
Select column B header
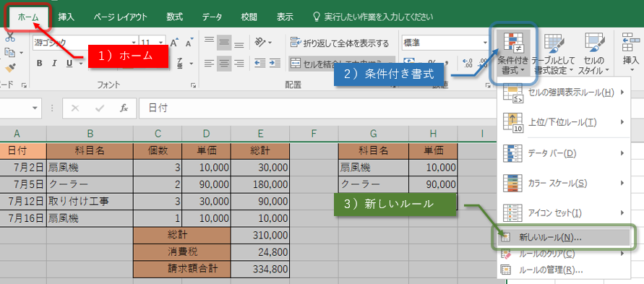90,134
